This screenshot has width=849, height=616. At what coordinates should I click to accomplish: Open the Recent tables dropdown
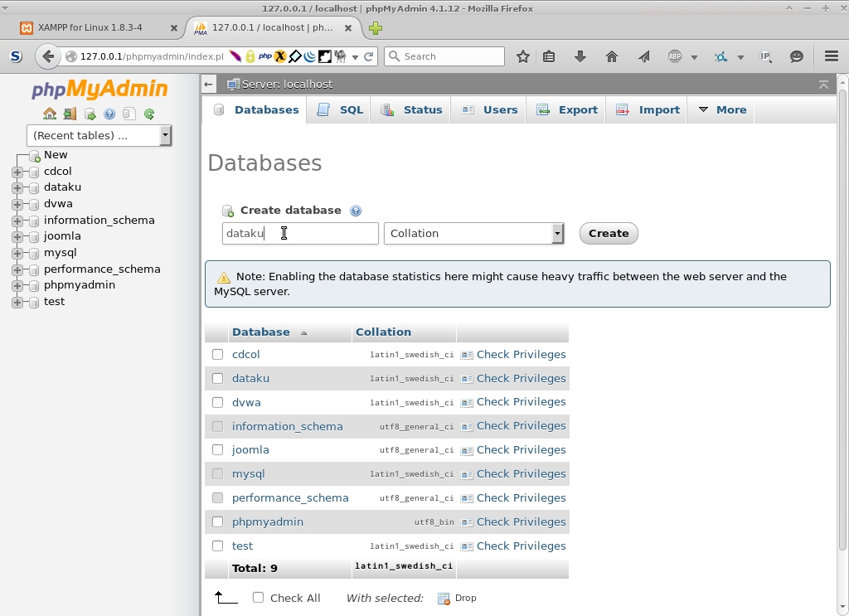[x=99, y=135]
